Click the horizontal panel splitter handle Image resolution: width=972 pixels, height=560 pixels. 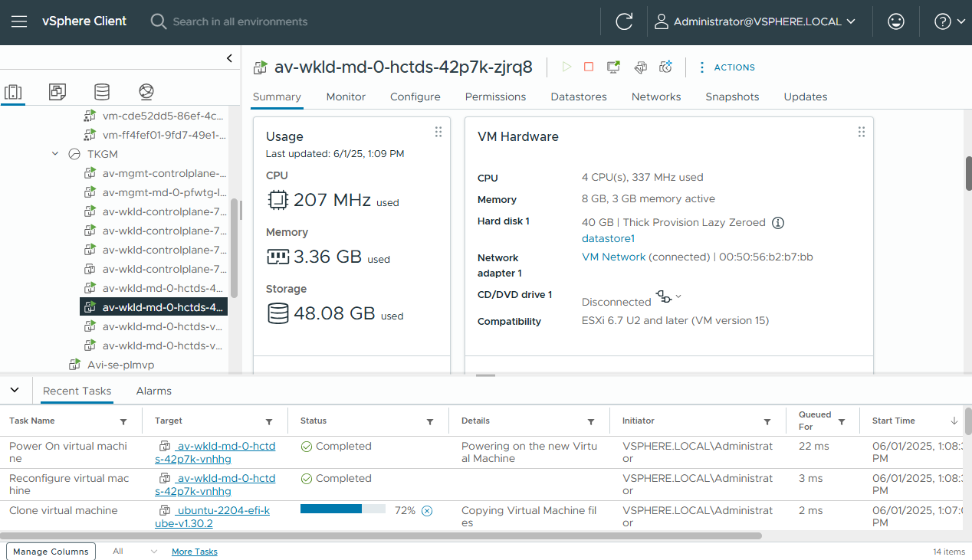[x=486, y=375]
